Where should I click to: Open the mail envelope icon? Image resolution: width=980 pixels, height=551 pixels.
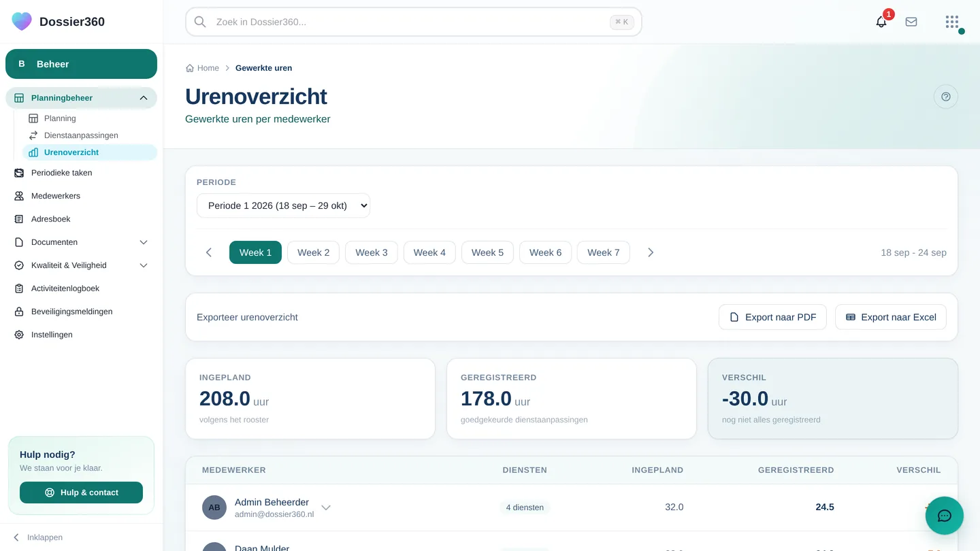click(x=911, y=22)
